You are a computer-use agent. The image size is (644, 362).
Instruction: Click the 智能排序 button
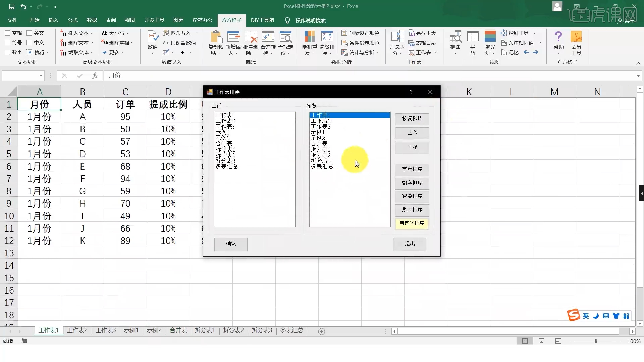tap(412, 196)
